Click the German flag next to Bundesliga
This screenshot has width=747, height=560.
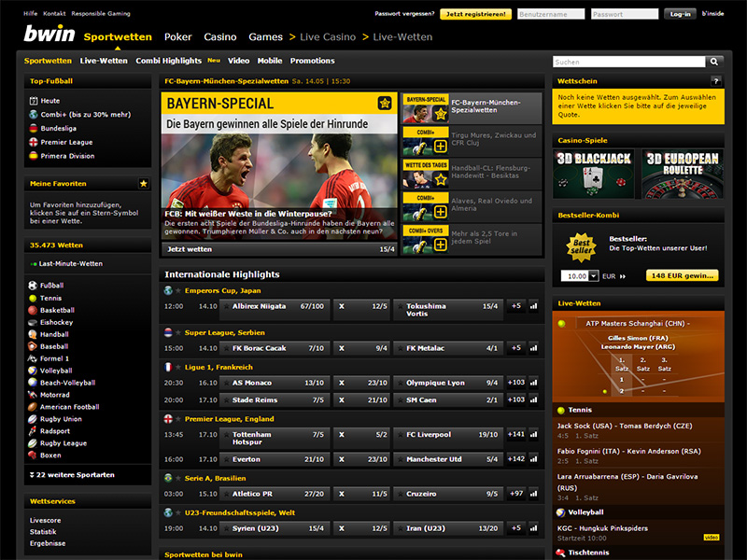point(34,128)
